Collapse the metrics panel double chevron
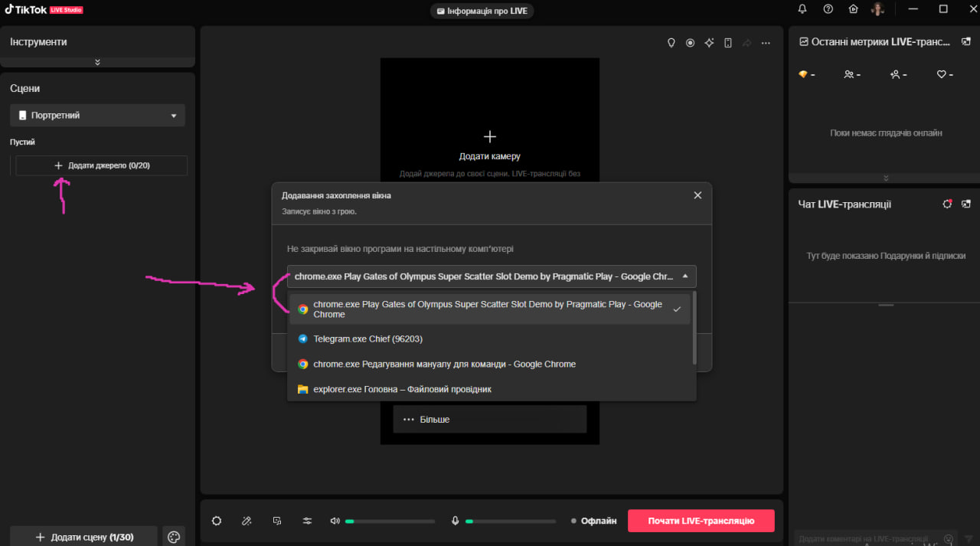Screen dimensions: 980x546 coord(886,178)
